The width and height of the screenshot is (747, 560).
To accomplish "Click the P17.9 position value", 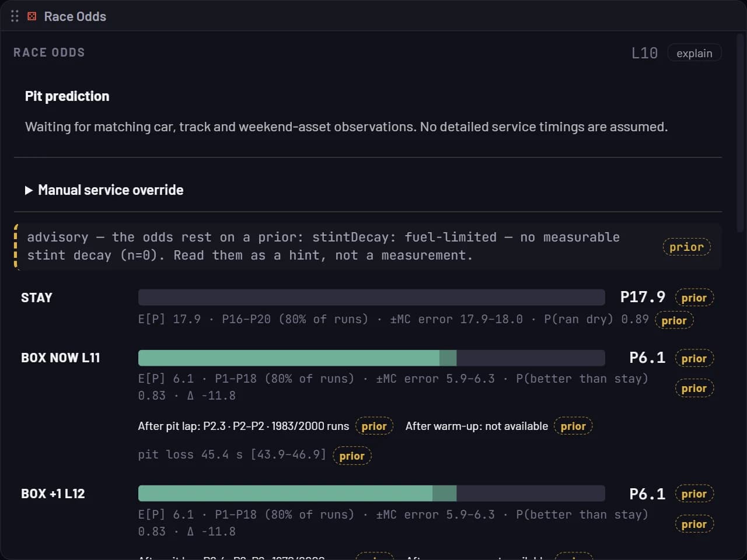I will [643, 297].
